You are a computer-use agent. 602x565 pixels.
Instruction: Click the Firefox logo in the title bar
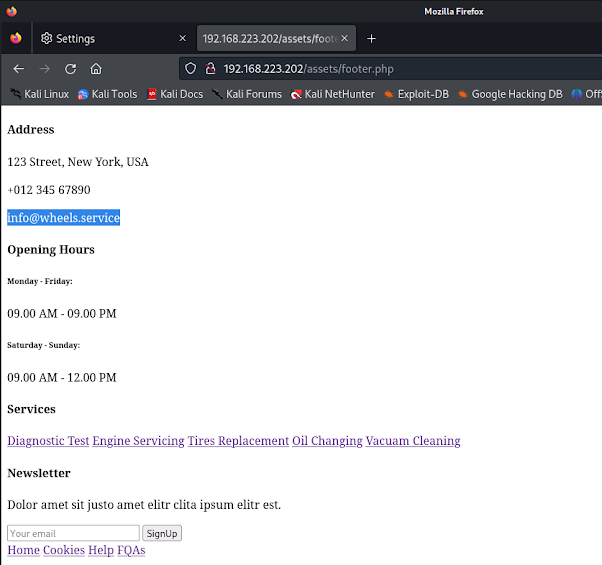point(12,11)
